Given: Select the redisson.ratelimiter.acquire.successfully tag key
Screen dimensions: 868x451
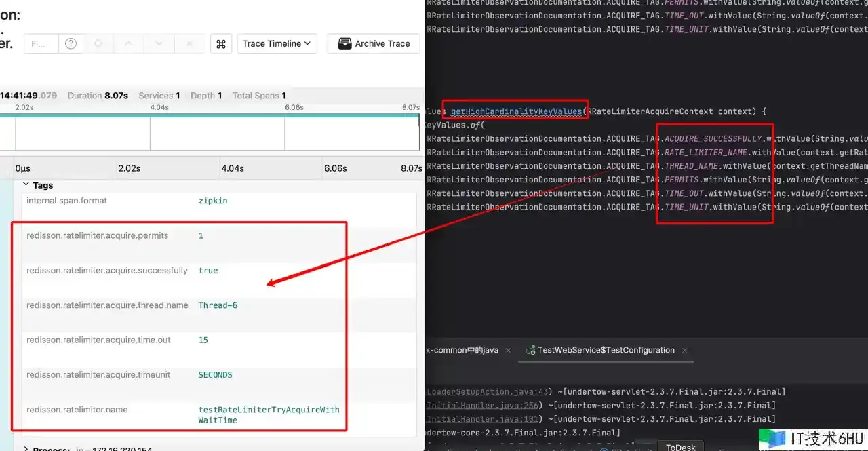Looking at the screenshot, I should coord(107,270).
